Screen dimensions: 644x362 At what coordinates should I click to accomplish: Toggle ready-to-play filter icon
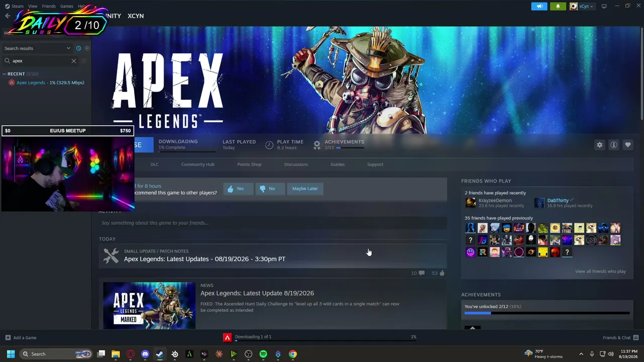click(x=87, y=48)
